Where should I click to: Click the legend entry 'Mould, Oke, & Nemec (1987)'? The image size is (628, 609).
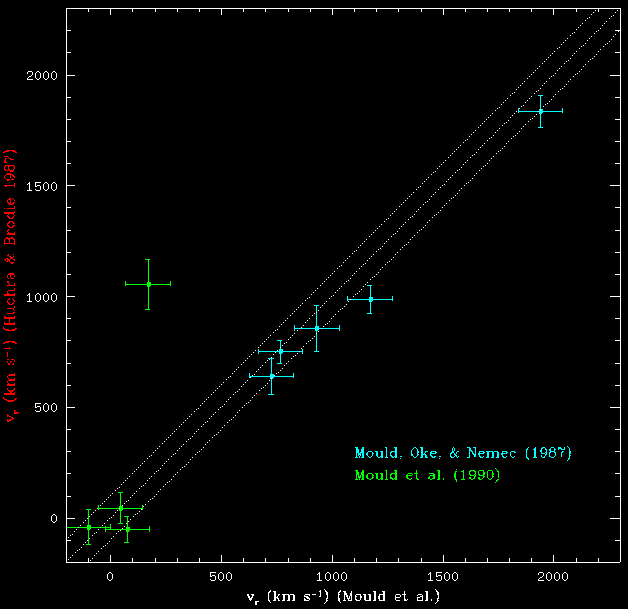(463, 453)
